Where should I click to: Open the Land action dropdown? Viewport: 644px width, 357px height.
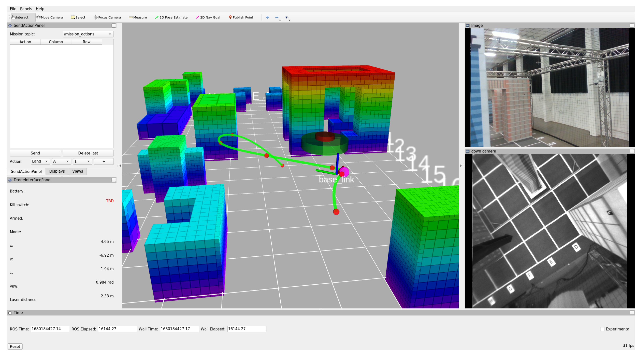pos(40,161)
